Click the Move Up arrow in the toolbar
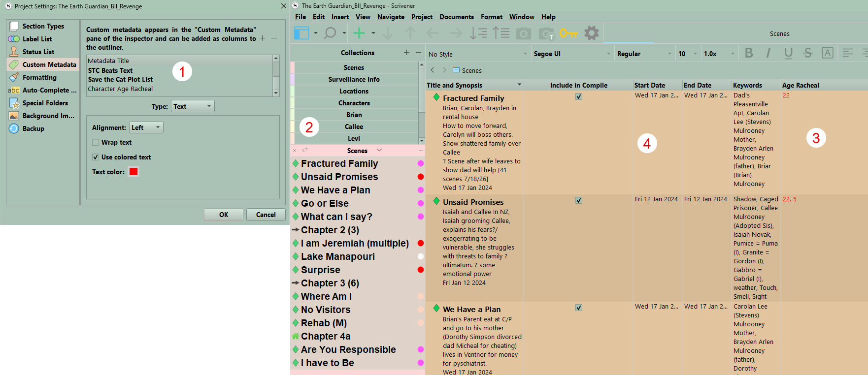 pyautogui.click(x=410, y=33)
